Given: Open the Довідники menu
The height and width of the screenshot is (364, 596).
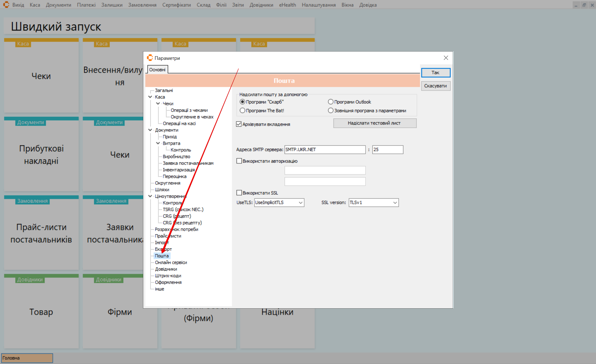Looking at the screenshot, I should (261, 5).
